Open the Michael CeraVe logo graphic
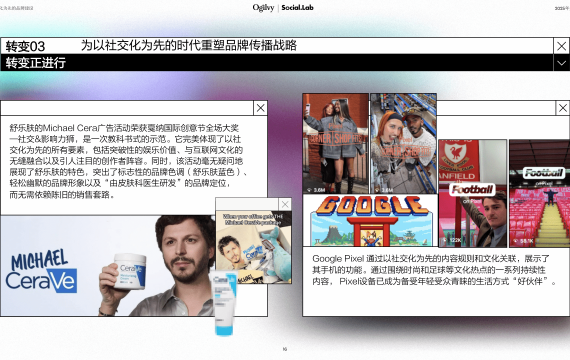This screenshot has width=570, height=360. pos(41,271)
